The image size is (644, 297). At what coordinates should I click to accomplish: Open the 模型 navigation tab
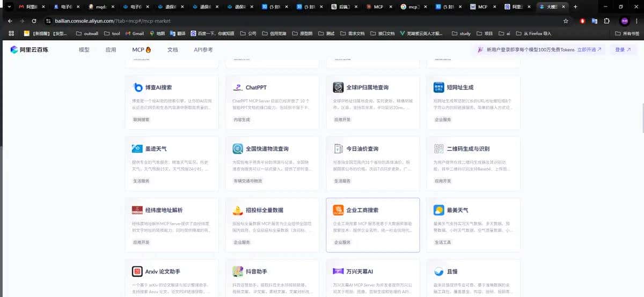pyautogui.click(x=84, y=50)
